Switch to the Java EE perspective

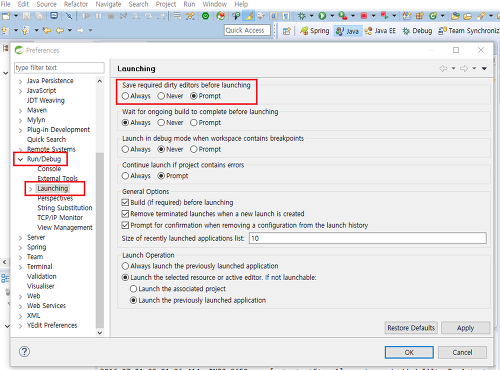(380, 31)
